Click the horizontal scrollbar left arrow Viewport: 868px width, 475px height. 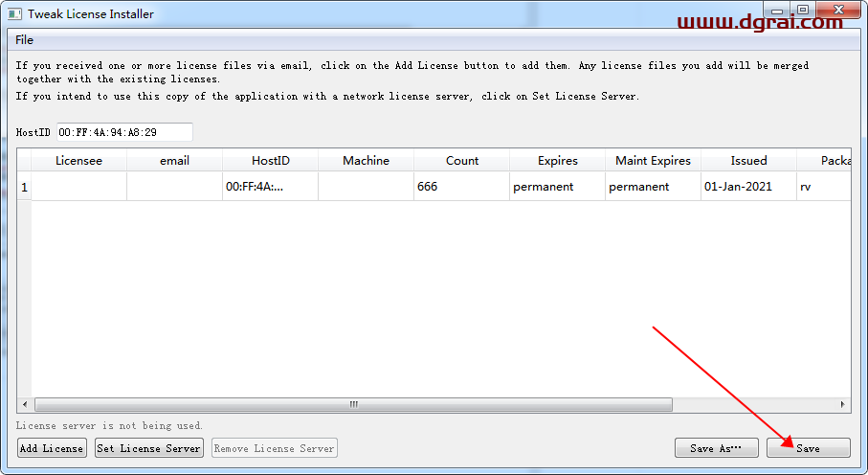point(24,405)
